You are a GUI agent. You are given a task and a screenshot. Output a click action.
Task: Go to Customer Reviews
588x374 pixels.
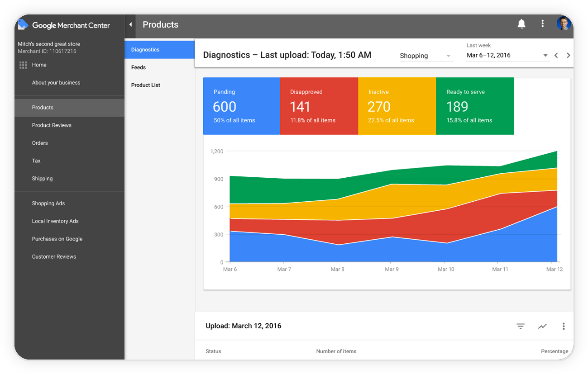[x=54, y=256]
